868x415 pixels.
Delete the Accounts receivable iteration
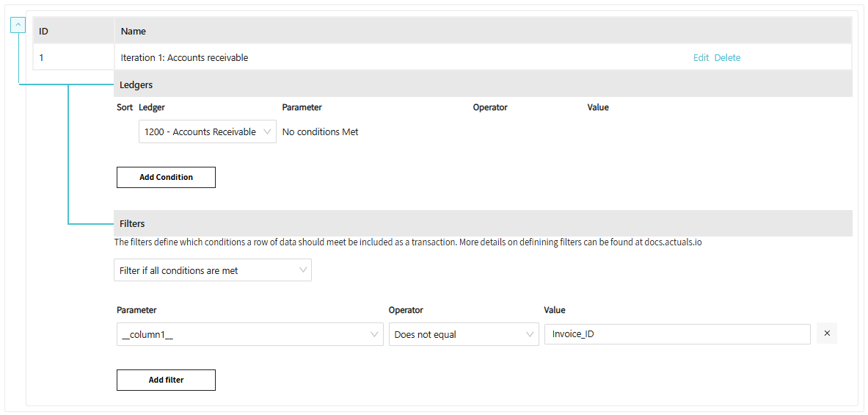(x=727, y=58)
